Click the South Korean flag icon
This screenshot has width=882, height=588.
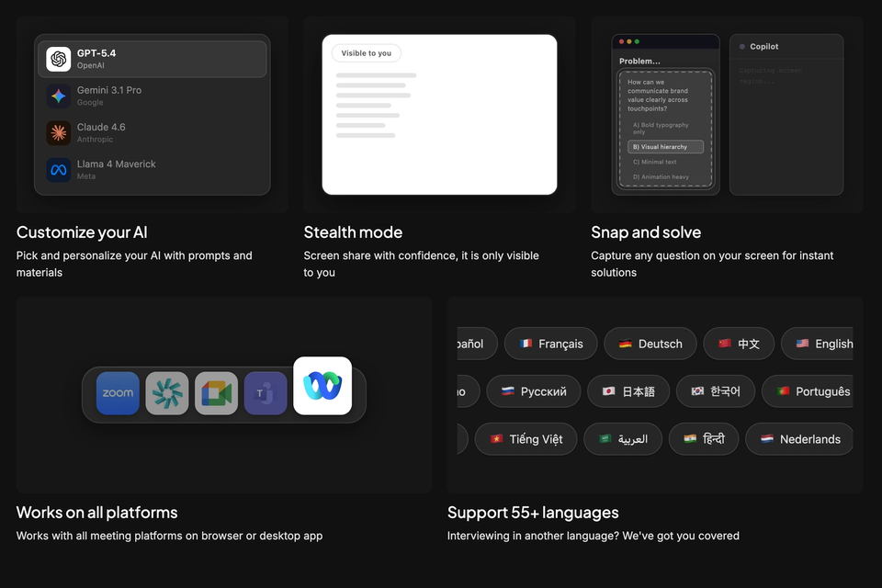coord(697,391)
